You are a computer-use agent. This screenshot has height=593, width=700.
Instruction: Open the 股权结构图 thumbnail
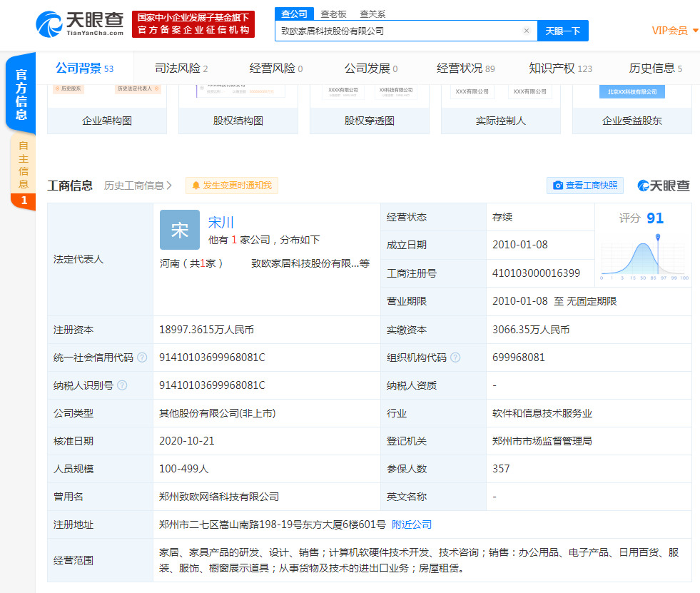[238, 109]
